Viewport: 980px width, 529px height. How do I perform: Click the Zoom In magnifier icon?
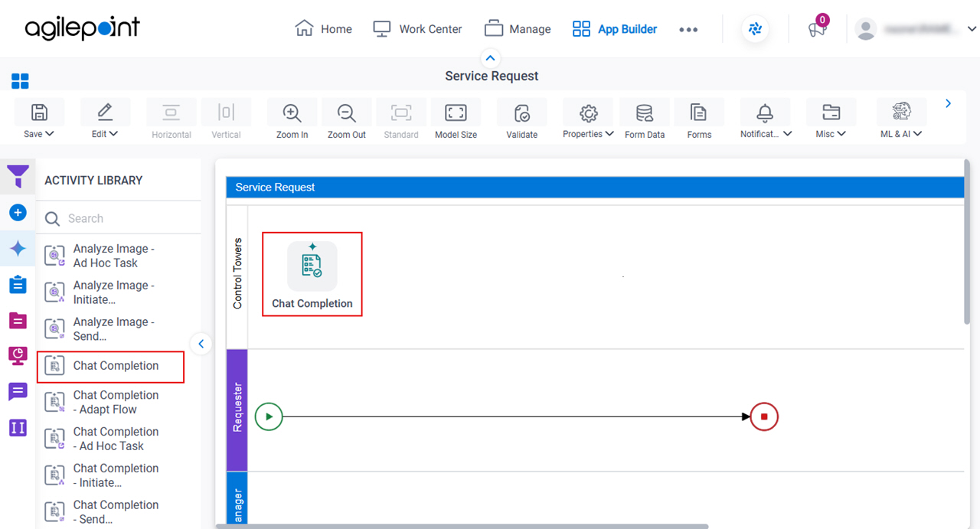292,113
